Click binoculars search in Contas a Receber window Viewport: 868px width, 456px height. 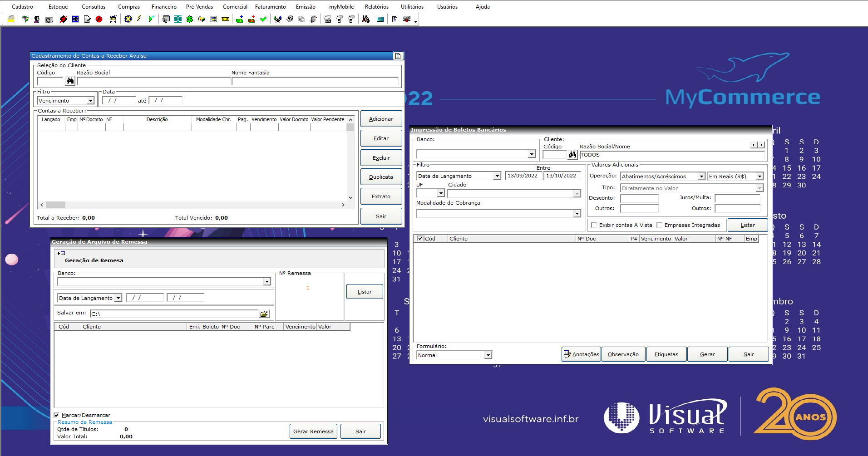70,81
